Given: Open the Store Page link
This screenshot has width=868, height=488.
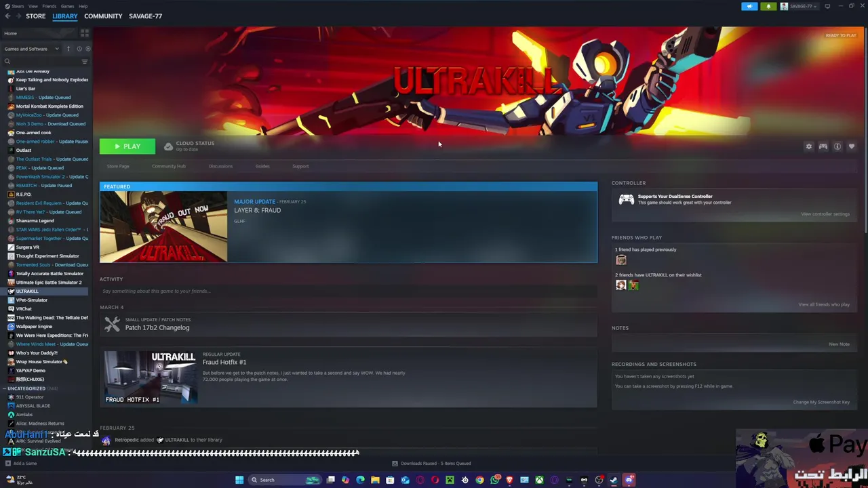Looking at the screenshot, I should coord(117,166).
